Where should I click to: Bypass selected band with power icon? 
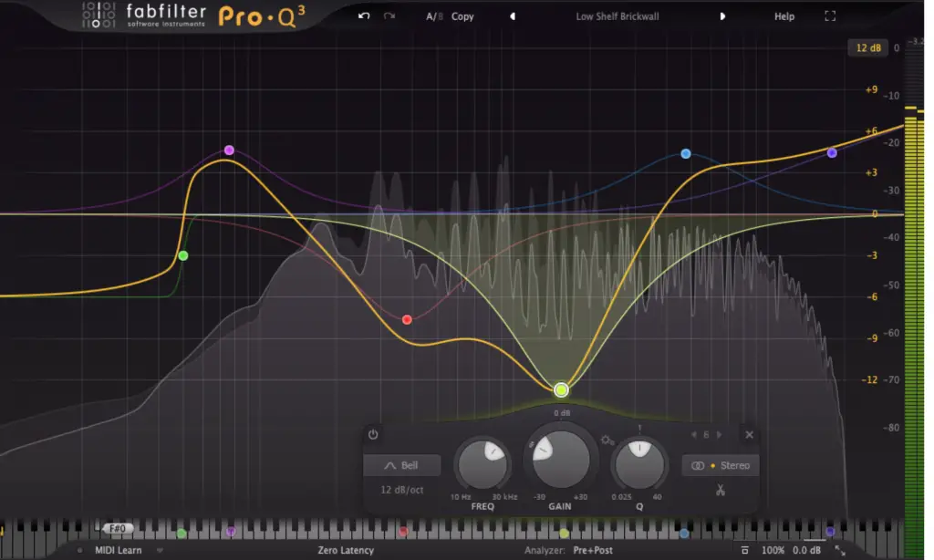tap(373, 434)
